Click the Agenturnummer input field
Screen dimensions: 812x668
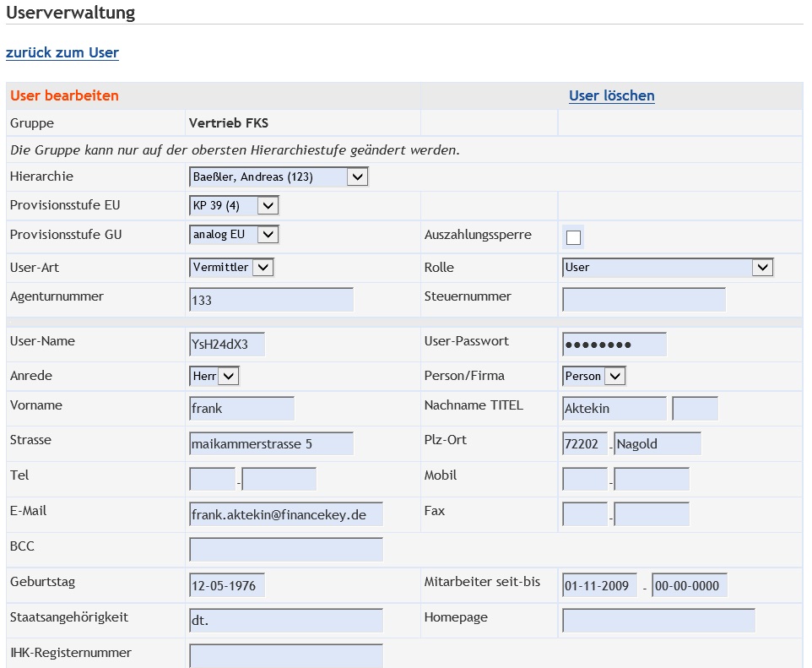pyautogui.click(x=271, y=300)
